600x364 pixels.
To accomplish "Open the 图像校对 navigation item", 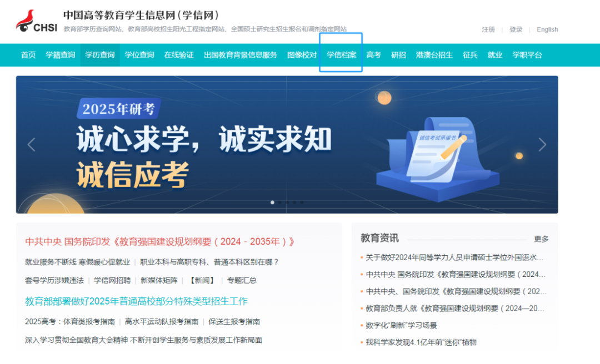I will click(x=302, y=55).
